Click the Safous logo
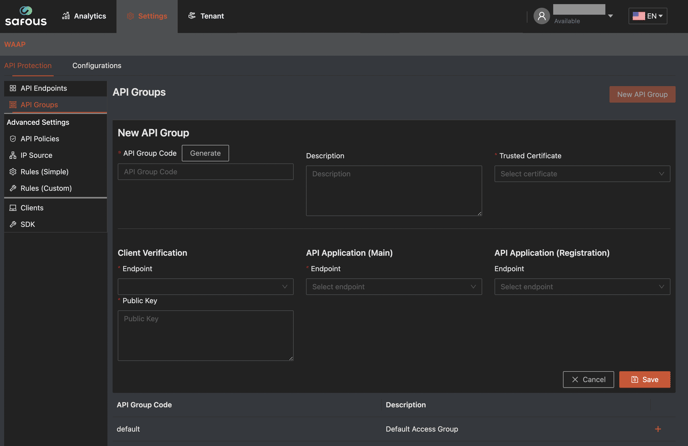This screenshot has height=446, width=688. click(x=26, y=16)
